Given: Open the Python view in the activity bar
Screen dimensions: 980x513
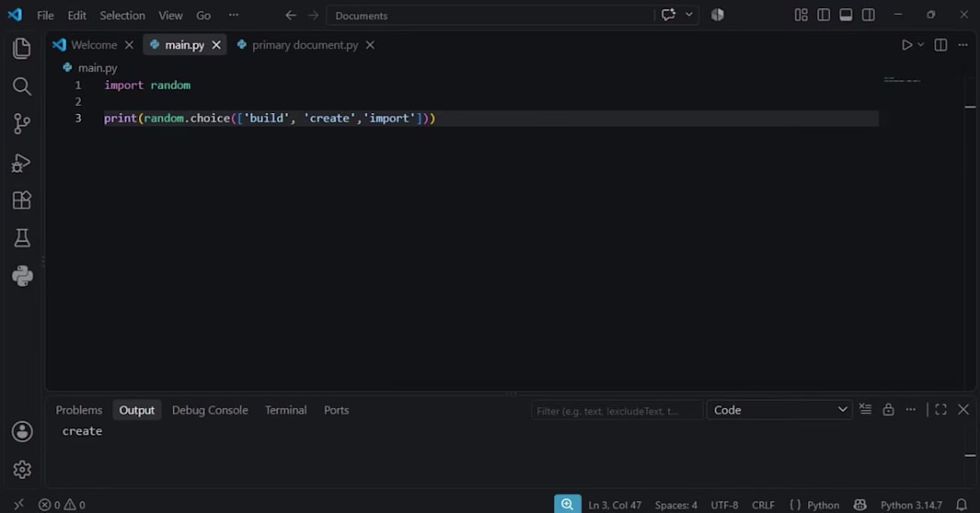Looking at the screenshot, I should (x=22, y=275).
